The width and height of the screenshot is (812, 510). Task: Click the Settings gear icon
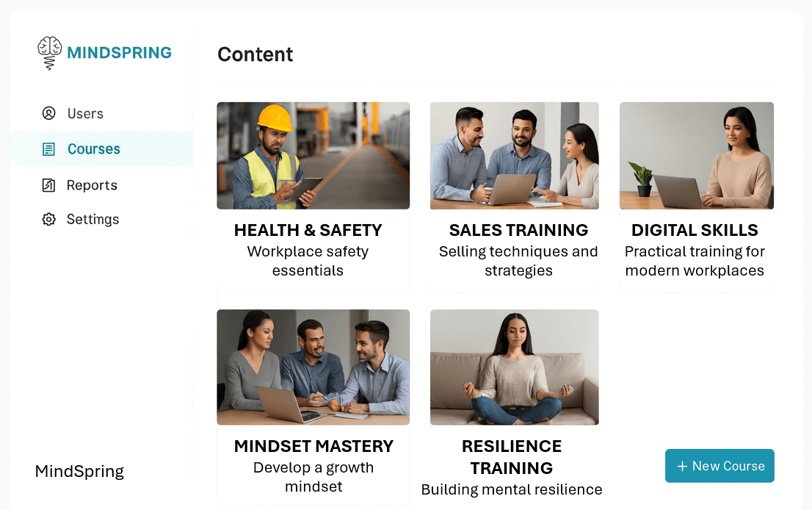click(48, 219)
